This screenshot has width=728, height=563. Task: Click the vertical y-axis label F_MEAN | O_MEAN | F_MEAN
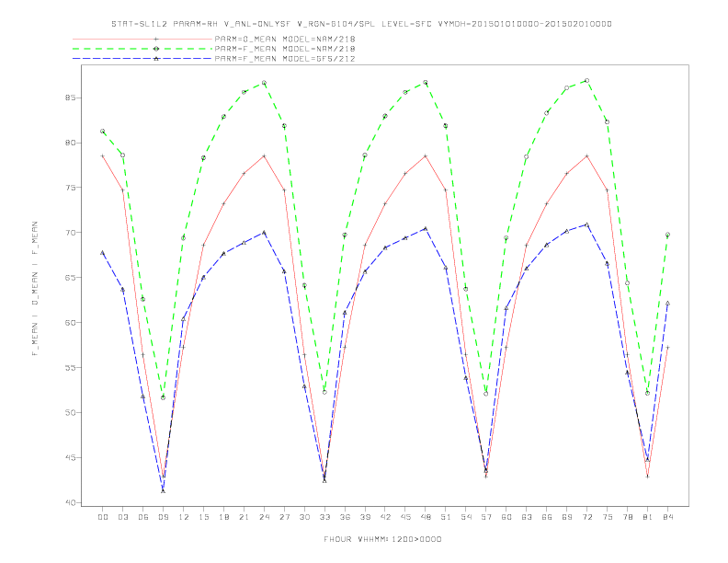coord(35,289)
